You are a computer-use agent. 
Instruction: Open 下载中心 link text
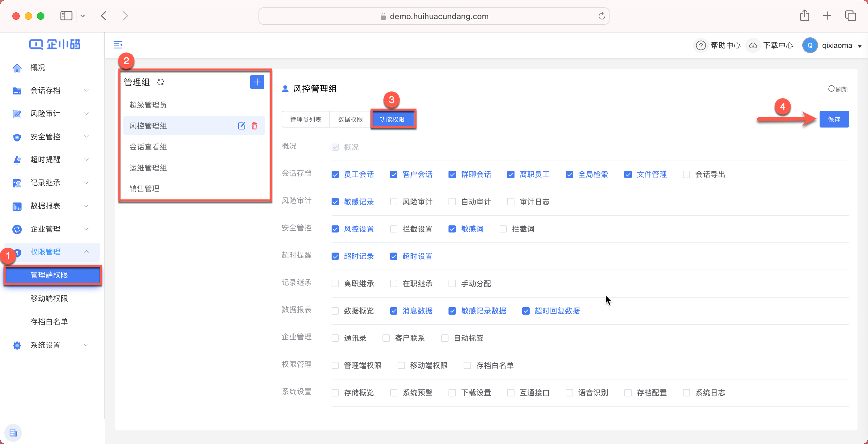click(x=778, y=46)
